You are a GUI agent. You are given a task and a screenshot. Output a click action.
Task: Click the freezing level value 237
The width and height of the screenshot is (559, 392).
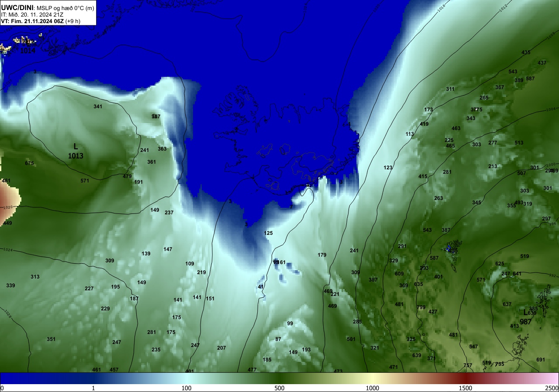169,213
